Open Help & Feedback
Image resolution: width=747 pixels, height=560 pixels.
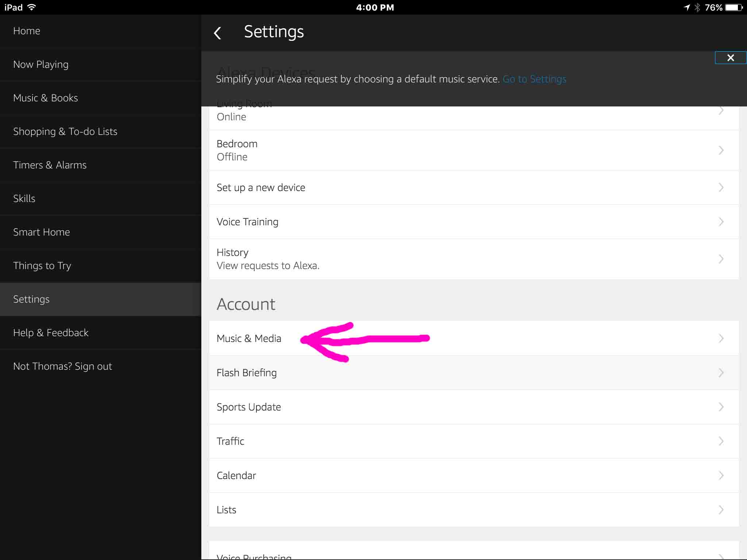coord(101,333)
